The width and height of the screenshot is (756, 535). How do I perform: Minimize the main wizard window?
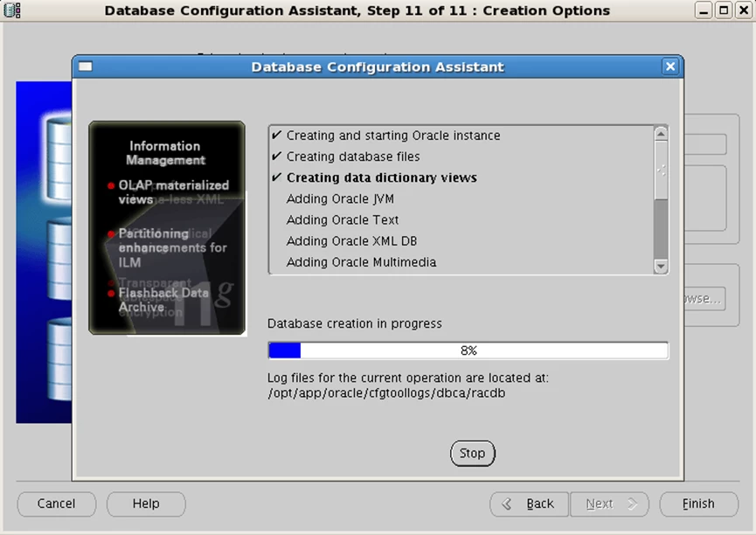(x=704, y=10)
